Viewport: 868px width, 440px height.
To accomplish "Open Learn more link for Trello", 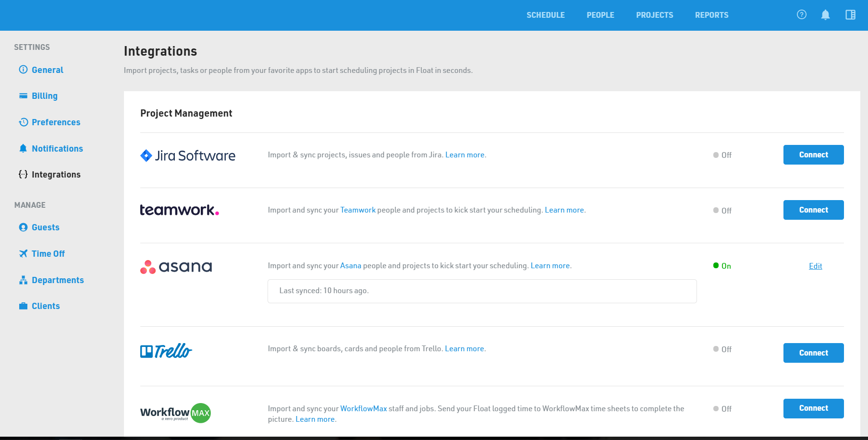I will pos(465,349).
